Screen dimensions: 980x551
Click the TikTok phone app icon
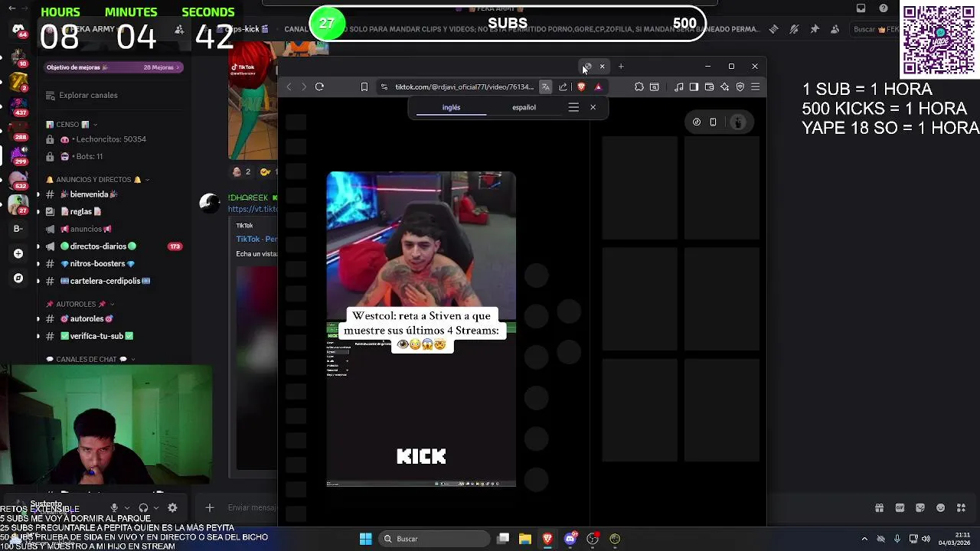tap(713, 122)
